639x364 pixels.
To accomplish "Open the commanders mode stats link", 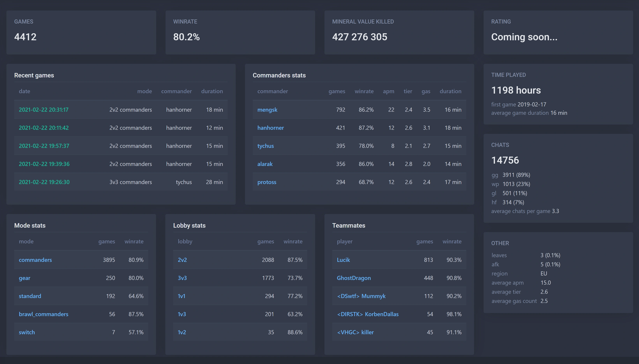I will click(x=35, y=260).
